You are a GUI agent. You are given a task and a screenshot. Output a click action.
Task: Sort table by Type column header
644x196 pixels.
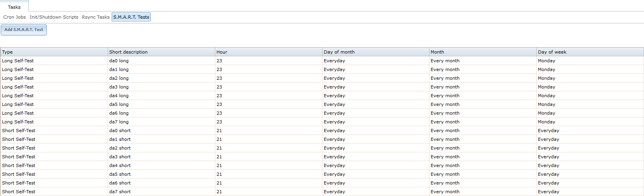click(54, 52)
